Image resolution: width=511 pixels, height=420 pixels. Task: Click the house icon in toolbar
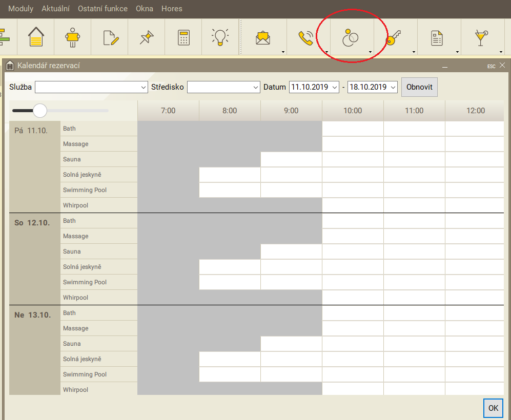coord(36,37)
